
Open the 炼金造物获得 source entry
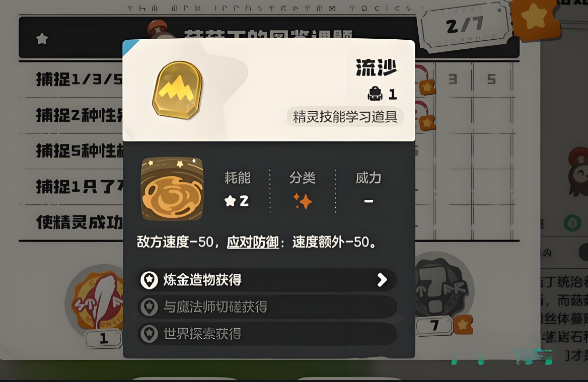click(267, 280)
